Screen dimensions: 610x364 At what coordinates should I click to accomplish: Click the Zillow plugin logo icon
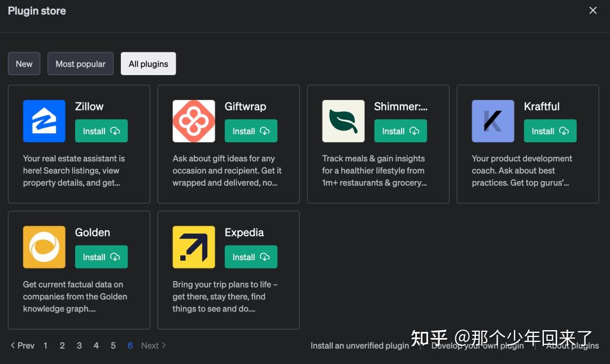tap(44, 121)
